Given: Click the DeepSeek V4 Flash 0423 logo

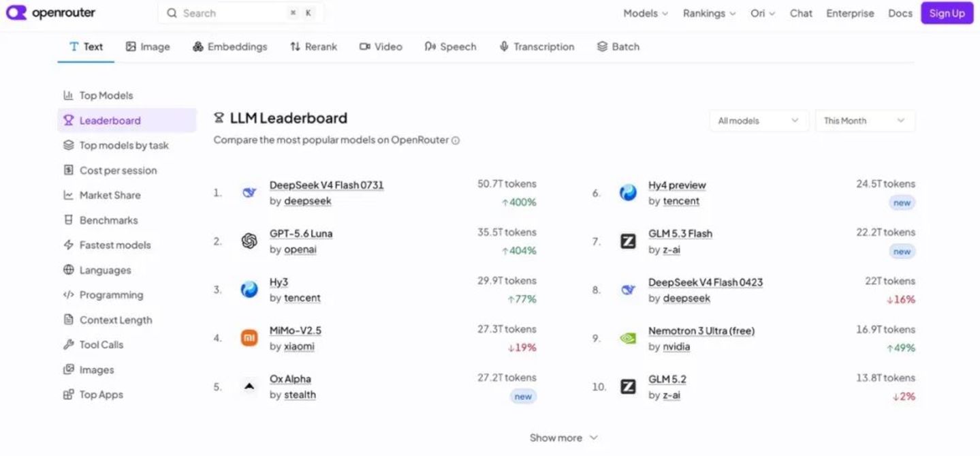Looking at the screenshot, I should (x=628, y=290).
